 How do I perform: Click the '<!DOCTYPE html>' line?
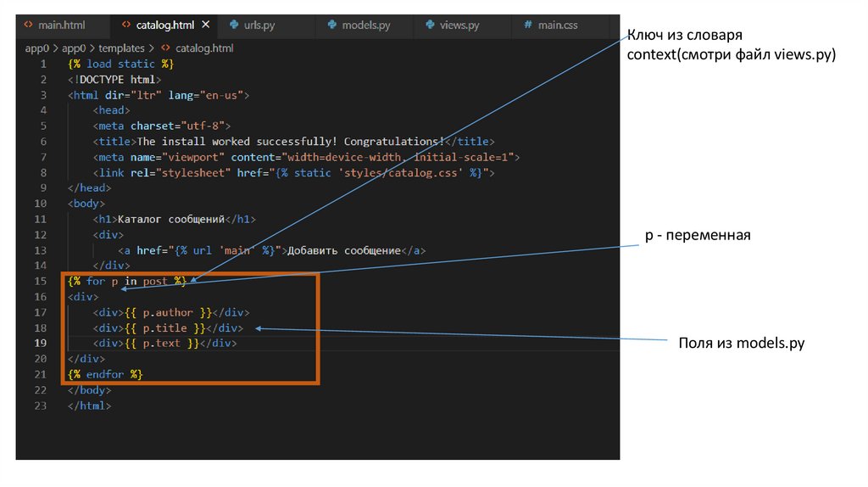114,79
